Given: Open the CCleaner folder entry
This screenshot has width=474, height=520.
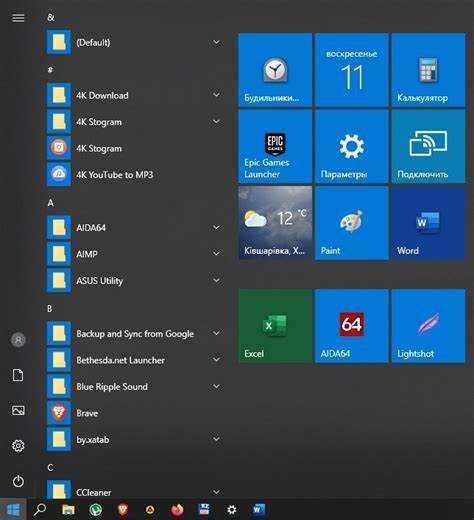Looking at the screenshot, I should [135, 490].
